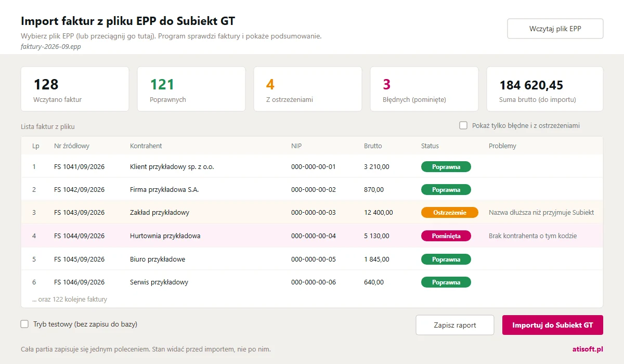The width and height of the screenshot is (624, 364).
Task: Open the atisoft.pl link
Action: [587, 349]
